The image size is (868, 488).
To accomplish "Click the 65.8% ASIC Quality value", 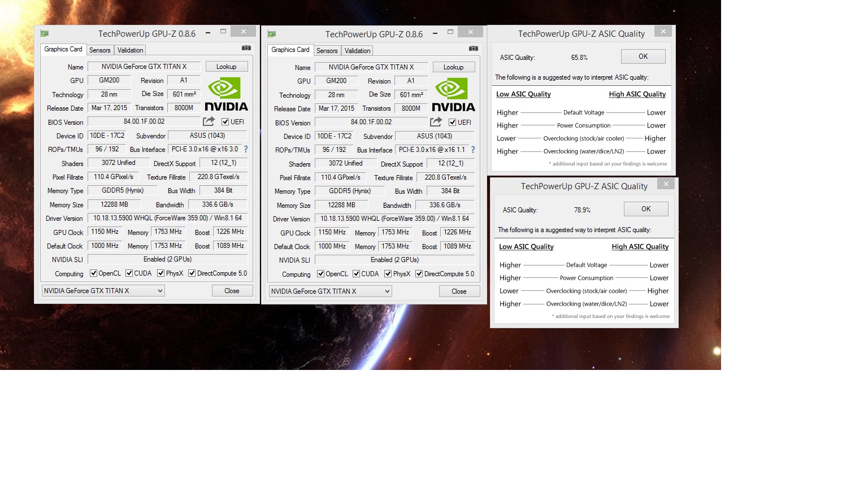I will 579,58.
